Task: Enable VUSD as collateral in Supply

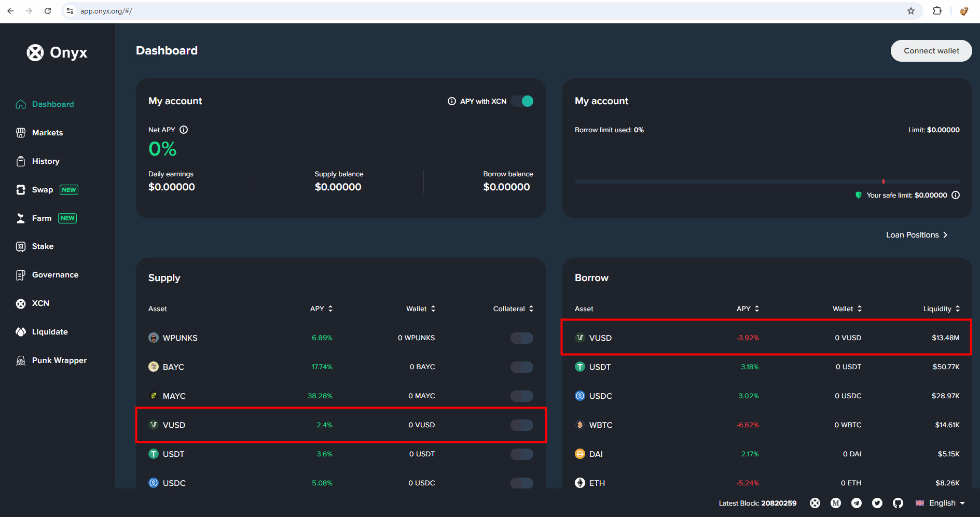Action: [x=521, y=425]
